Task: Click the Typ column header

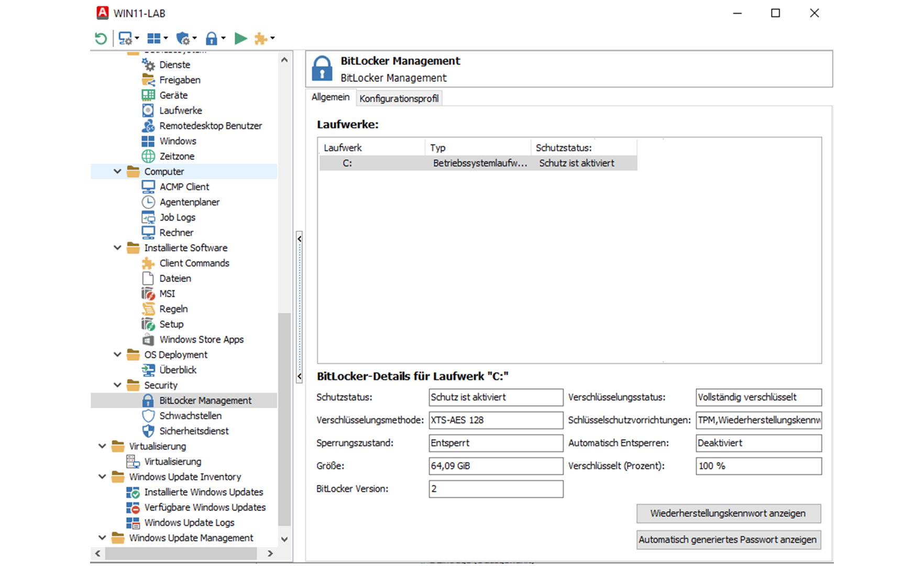Action: (x=478, y=148)
